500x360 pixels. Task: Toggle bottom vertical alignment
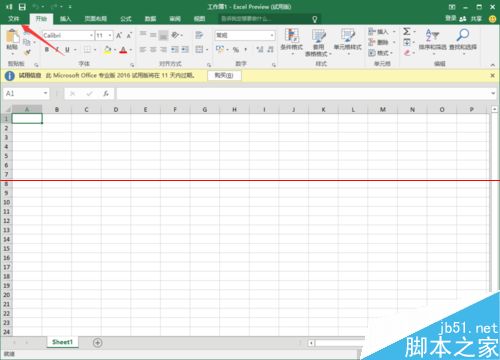(163, 35)
